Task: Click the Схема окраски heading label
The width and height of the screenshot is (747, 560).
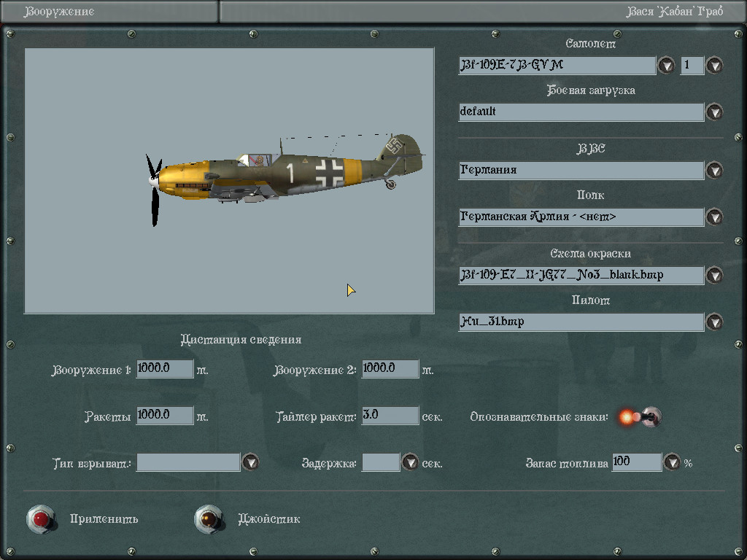Action: click(591, 253)
